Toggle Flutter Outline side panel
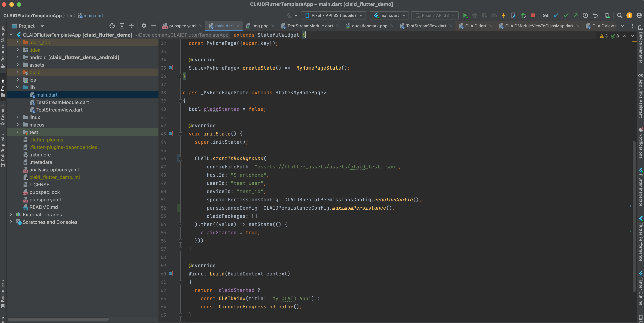The height and width of the screenshot is (323, 644). pos(641,288)
